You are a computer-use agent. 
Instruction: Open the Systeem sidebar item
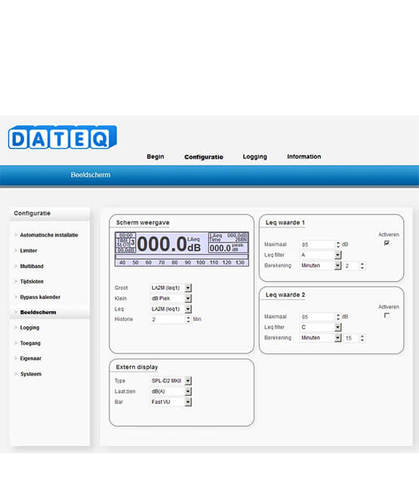click(31, 374)
